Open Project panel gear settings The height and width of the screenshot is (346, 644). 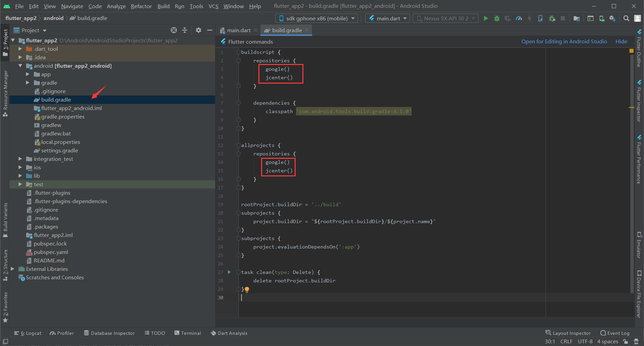(199, 30)
